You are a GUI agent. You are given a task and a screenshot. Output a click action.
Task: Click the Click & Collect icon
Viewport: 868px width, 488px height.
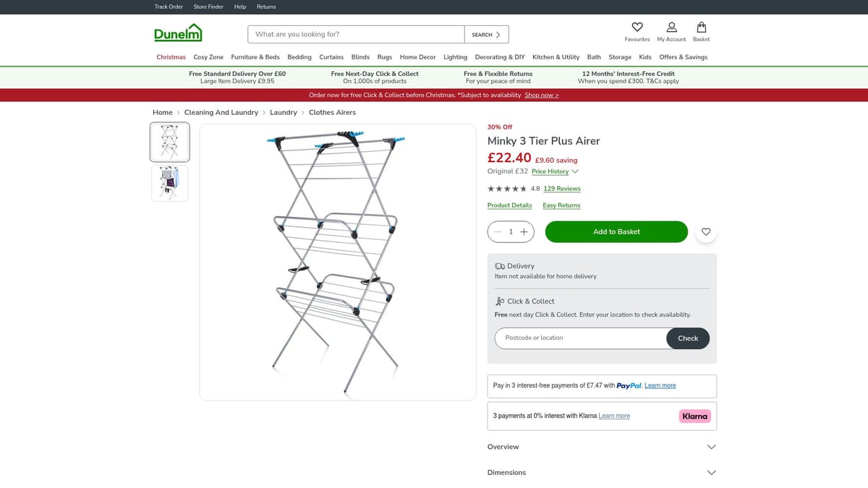point(499,301)
